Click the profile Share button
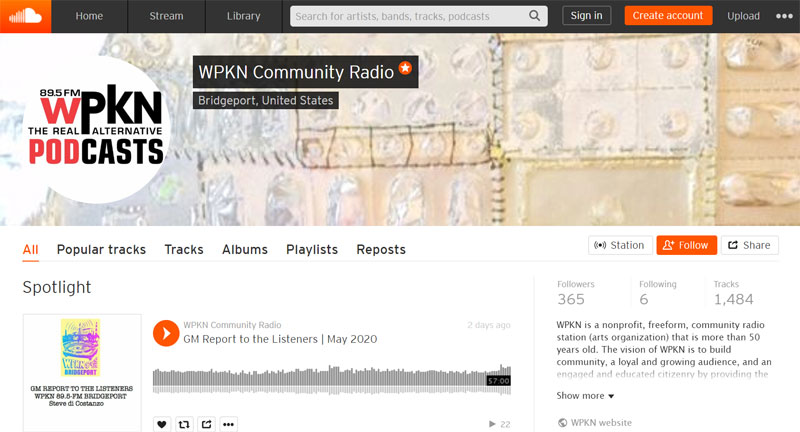 point(749,245)
